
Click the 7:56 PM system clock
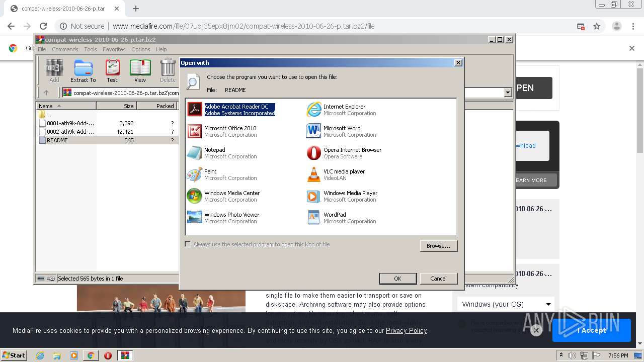[x=618, y=355]
